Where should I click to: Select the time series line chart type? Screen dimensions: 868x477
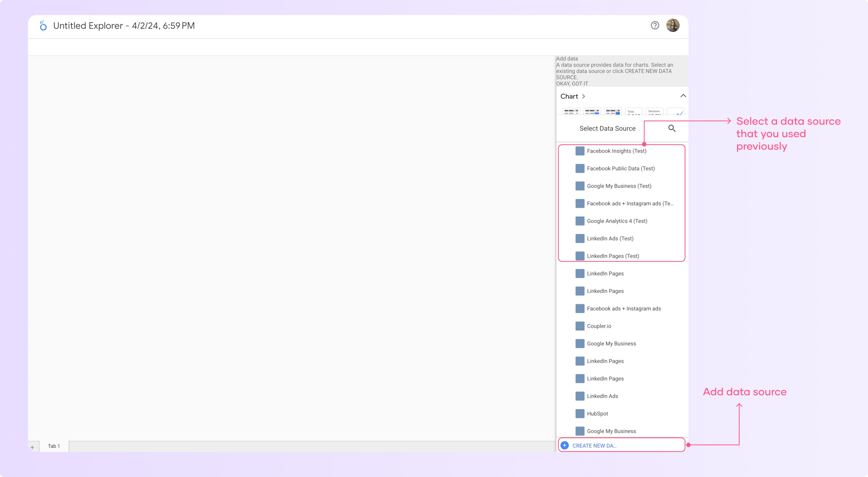675,112
